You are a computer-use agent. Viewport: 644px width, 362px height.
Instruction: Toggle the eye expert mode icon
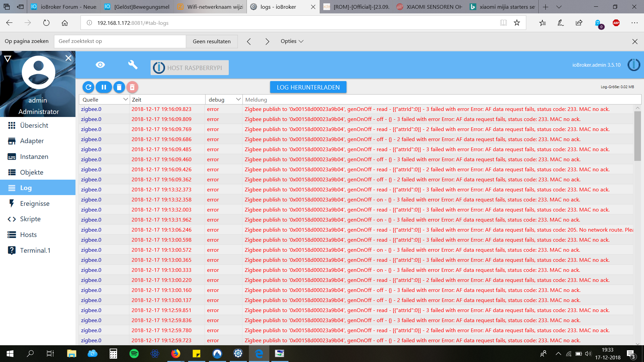100,65
